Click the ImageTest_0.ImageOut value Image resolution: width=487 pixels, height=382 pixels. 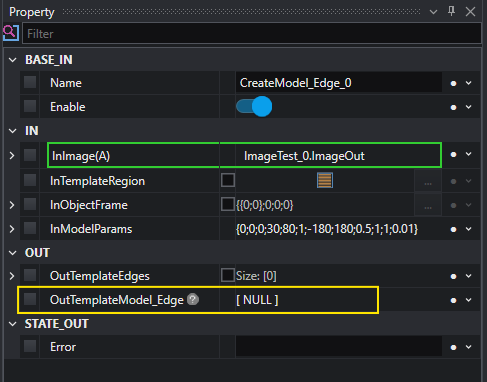(304, 156)
